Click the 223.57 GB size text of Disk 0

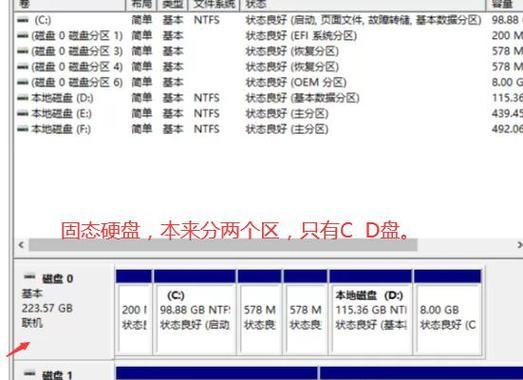click(x=47, y=308)
